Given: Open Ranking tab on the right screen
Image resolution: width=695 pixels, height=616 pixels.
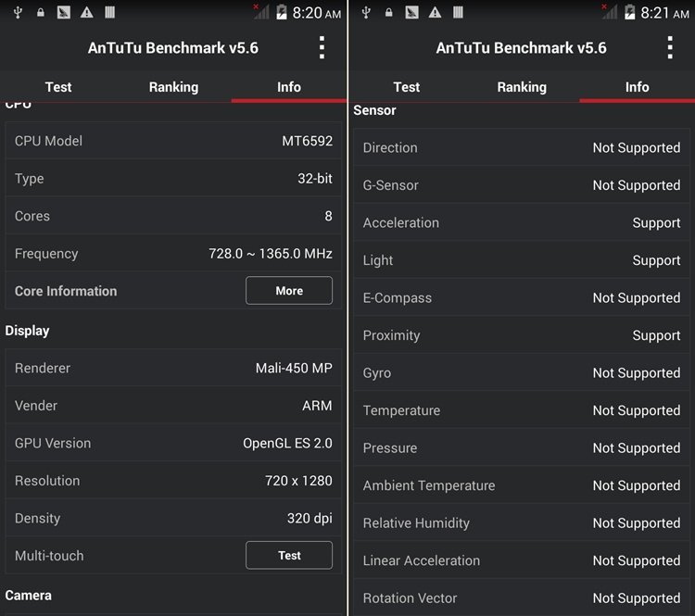Looking at the screenshot, I should click(522, 87).
